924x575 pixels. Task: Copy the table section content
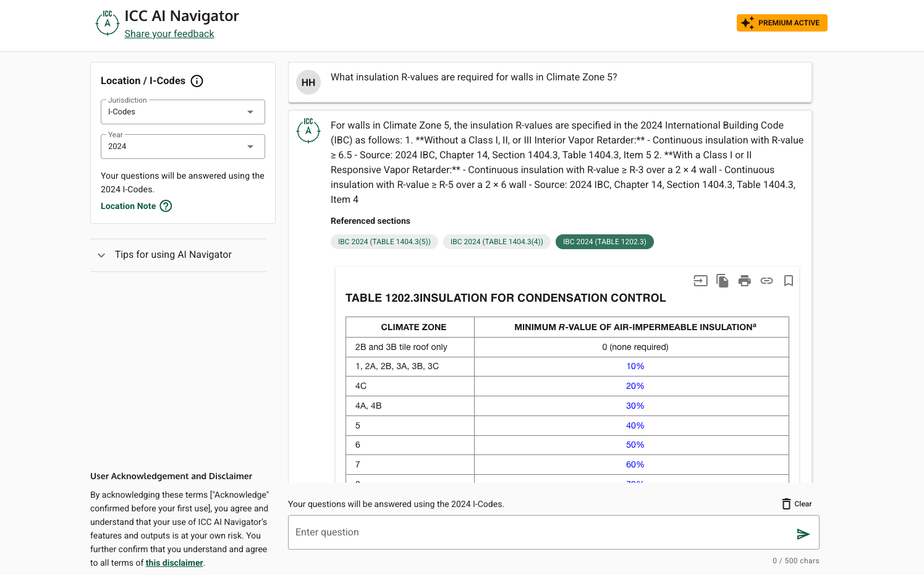tap(723, 281)
